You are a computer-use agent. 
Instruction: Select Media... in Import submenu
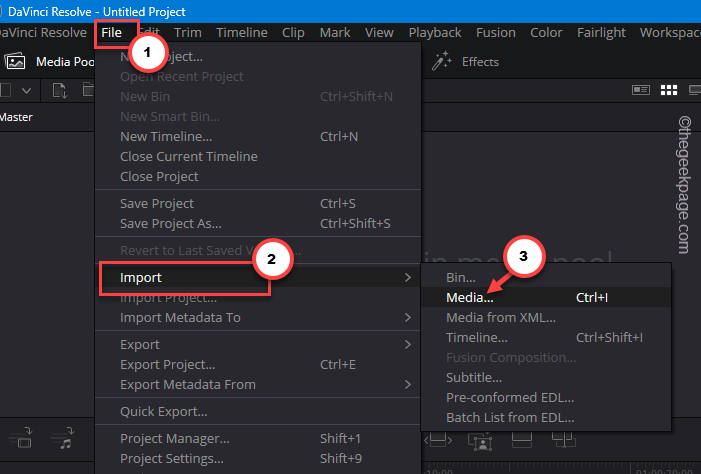[x=546, y=297]
